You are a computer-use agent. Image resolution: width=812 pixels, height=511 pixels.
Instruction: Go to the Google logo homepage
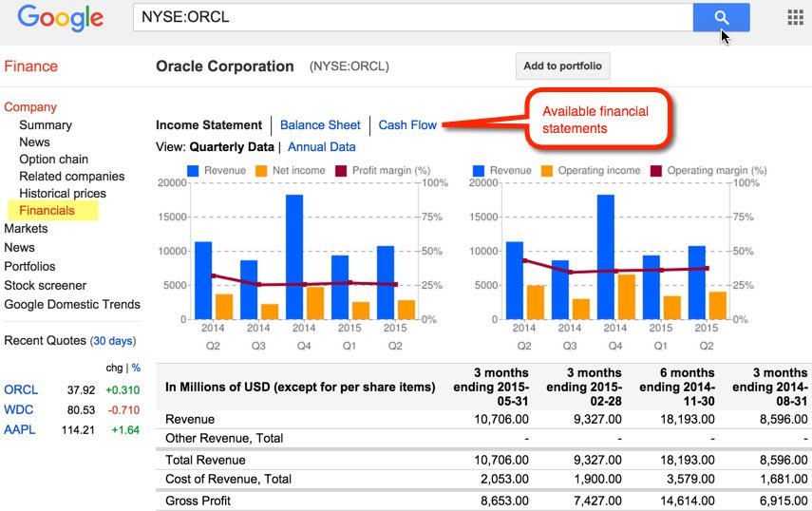[x=60, y=18]
